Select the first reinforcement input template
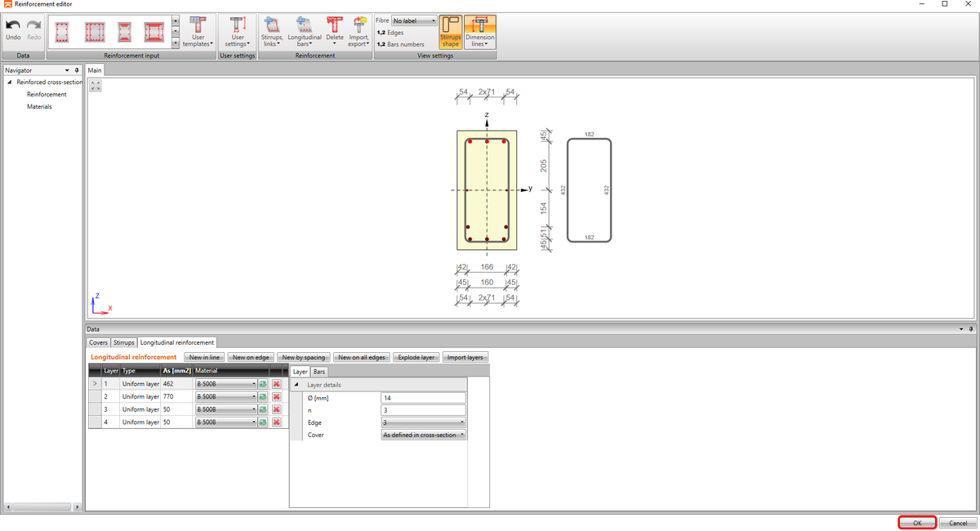980x531 pixels. point(61,31)
